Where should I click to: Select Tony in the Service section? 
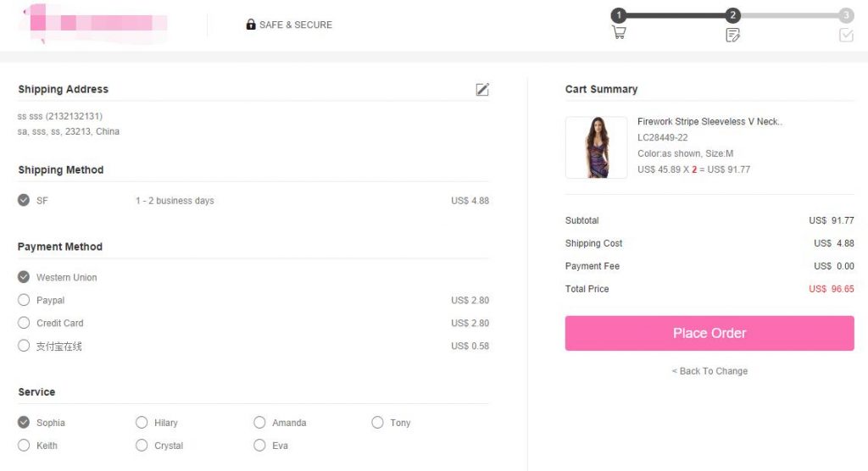[377, 423]
